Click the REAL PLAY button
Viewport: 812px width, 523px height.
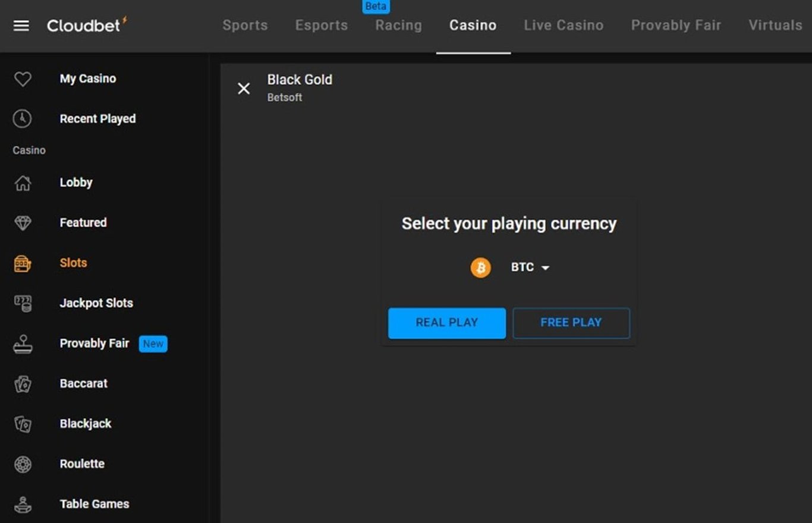coord(447,323)
